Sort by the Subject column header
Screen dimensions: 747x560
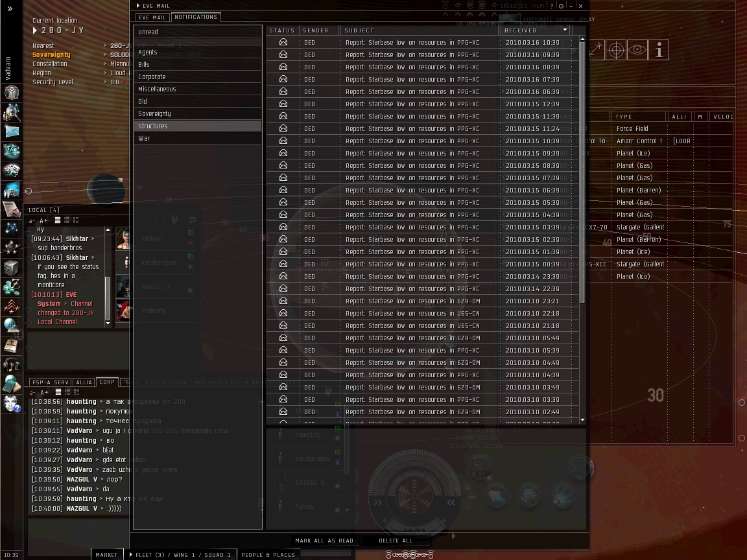click(x=420, y=30)
